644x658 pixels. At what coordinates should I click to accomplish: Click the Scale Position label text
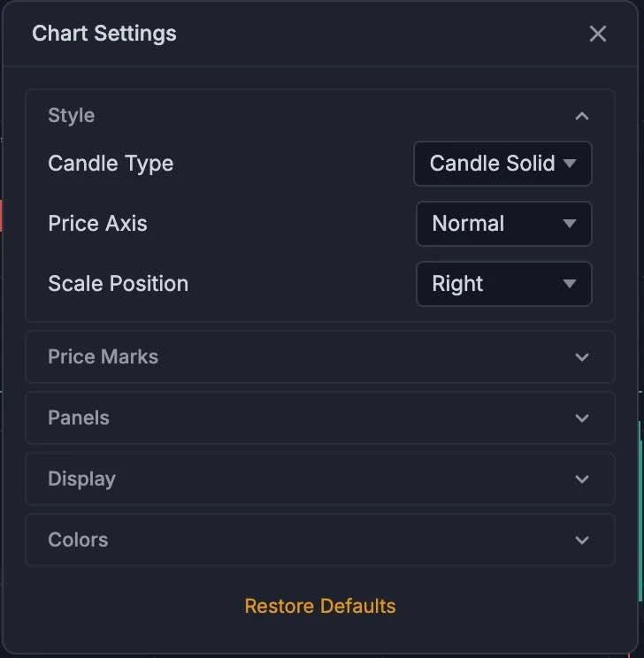click(x=118, y=284)
